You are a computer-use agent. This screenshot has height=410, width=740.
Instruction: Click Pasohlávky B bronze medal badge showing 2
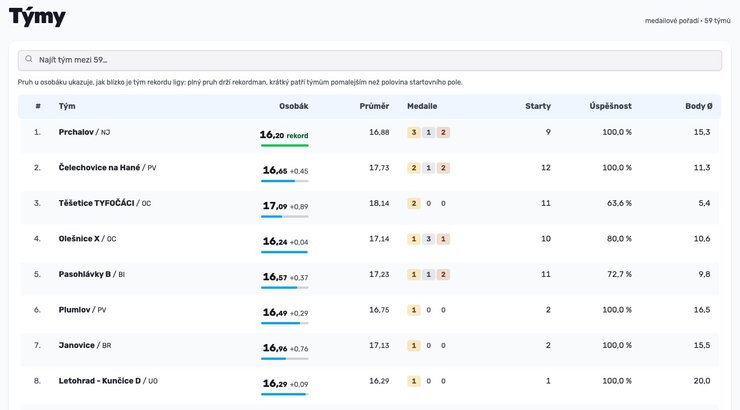(443, 275)
